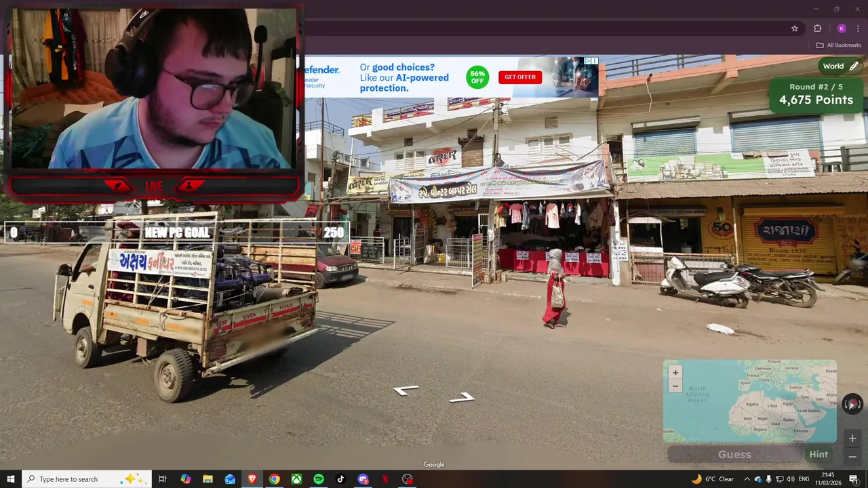Open Discord from the taskbar
This screenshot has height=488, width=868.
[x=363, y=479]
